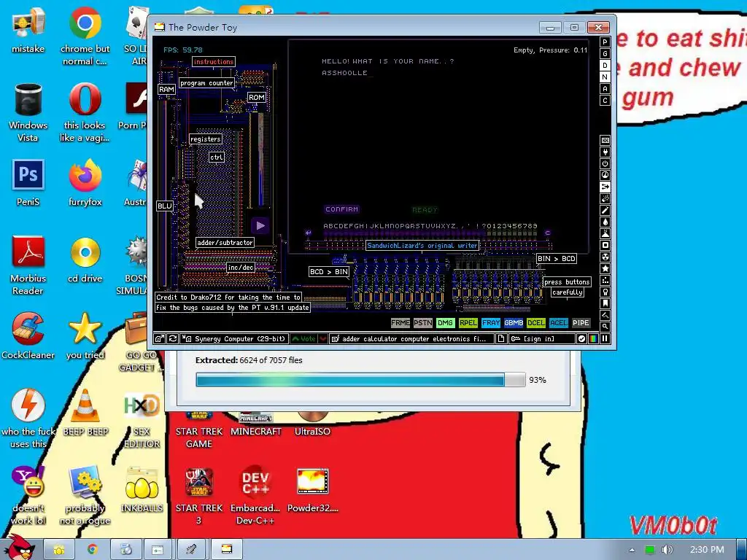Open the Solids category with square icon
Screen dimensions: 747x560
click(605, 245)
